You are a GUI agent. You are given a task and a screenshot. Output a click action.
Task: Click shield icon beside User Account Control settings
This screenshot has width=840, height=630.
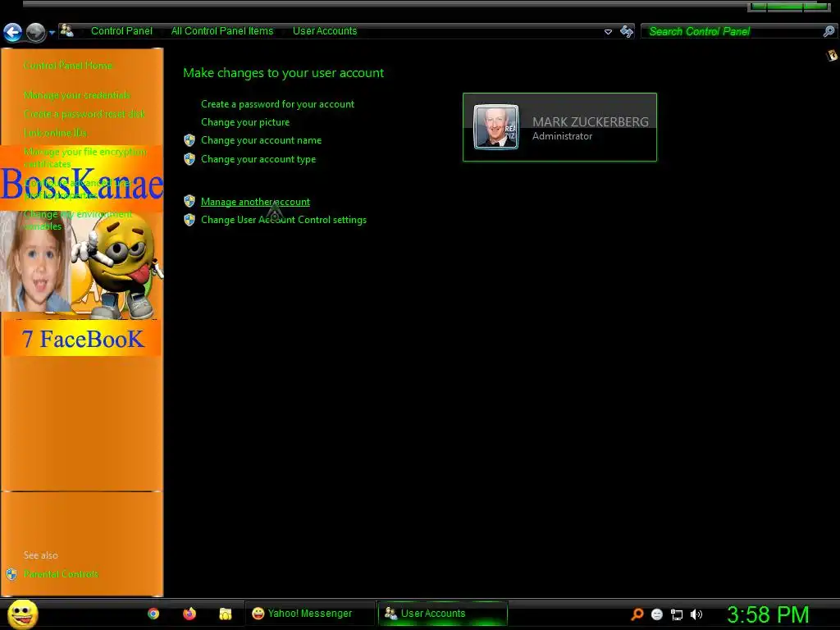pyautogui.click(x=189, y=220)
